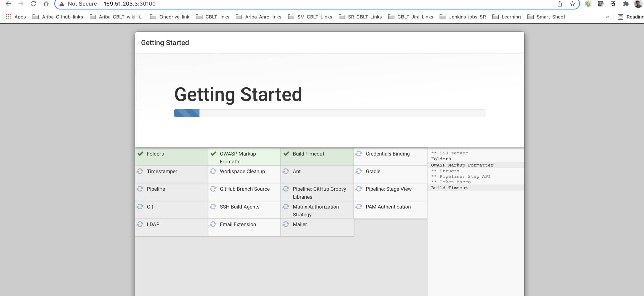Click pending icon next to Pipeline
Viewport: 644px width, 296px height.
[140, 189]
